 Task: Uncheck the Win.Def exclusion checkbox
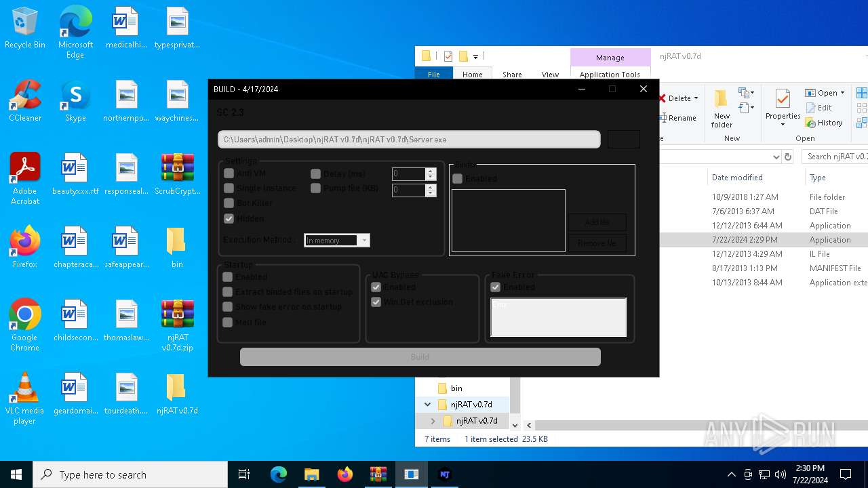(376, 302)
